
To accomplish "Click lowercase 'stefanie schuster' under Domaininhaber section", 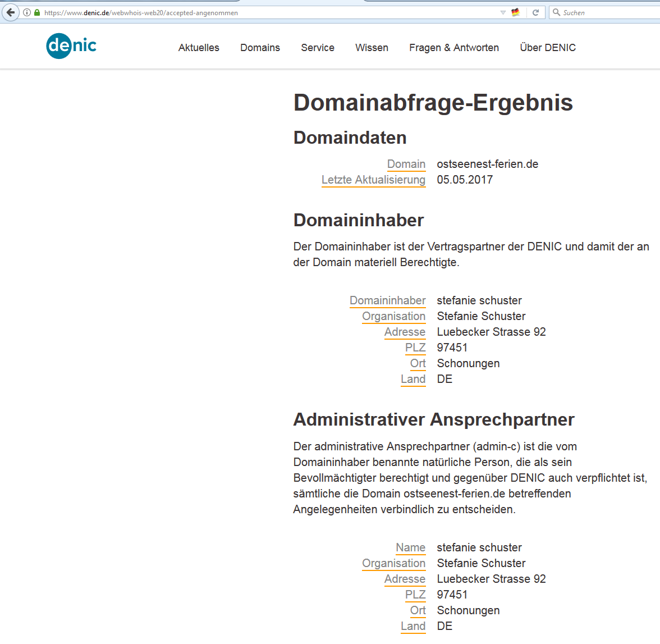I will (x=479, y=301).
